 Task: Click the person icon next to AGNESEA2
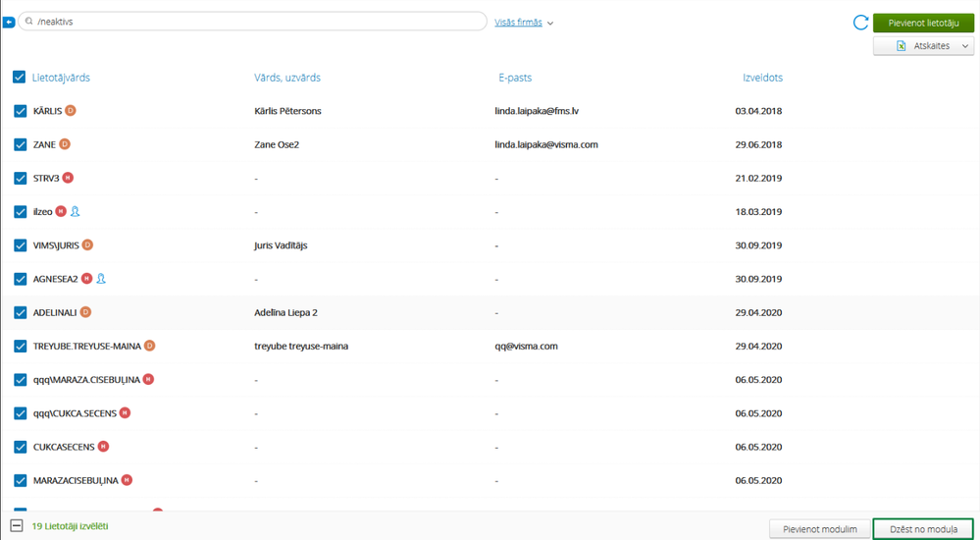click(101, 279)
